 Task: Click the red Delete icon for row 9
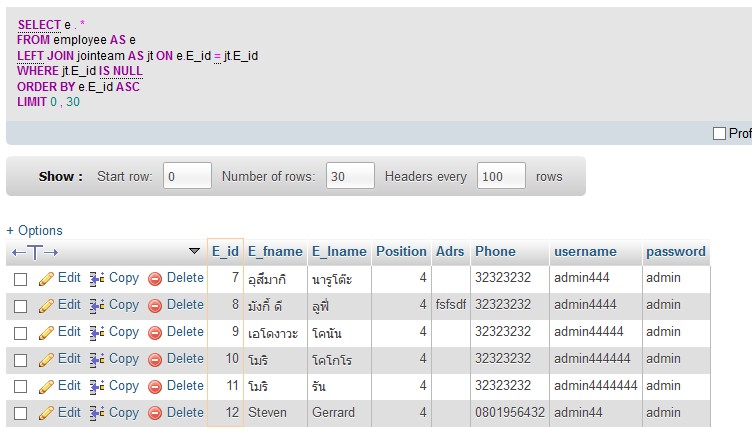(155, 333)
